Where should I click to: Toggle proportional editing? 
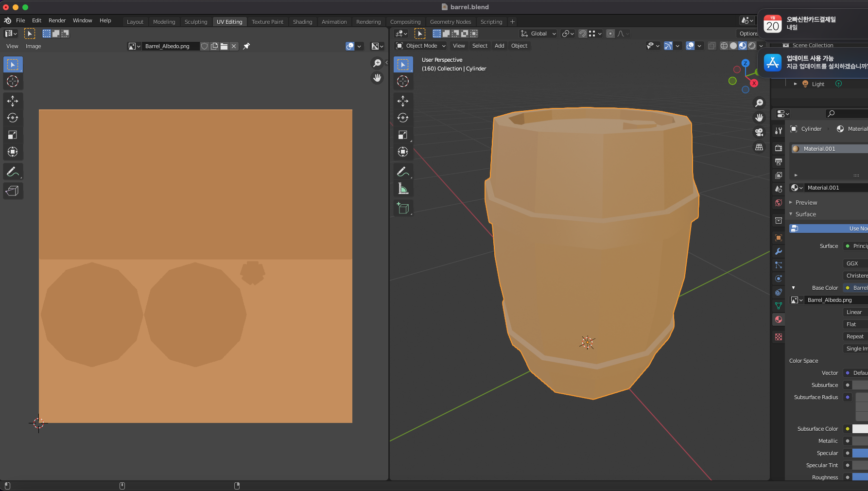coord(610,34)
